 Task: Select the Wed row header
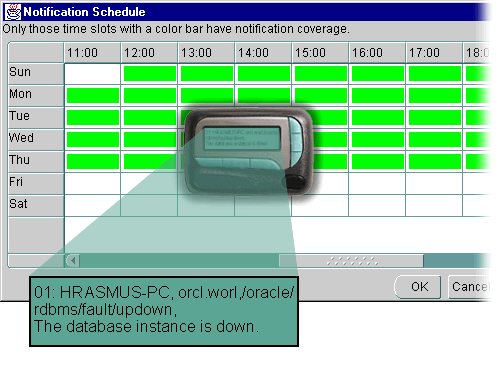click(x=36, y=140)
